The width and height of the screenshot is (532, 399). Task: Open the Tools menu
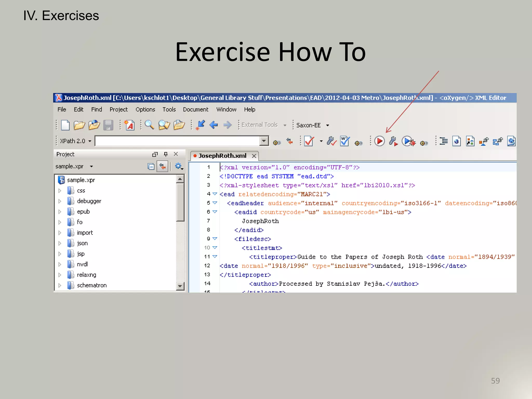pos(169,109)
